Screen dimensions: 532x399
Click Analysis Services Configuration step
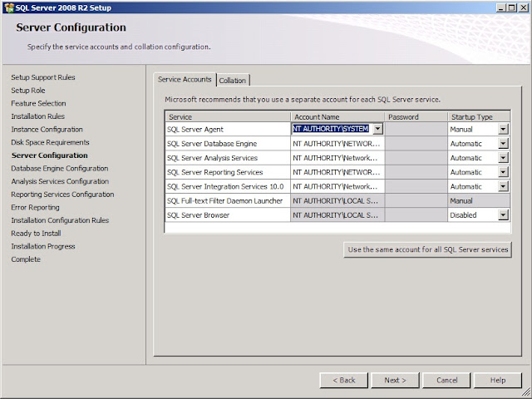tap(60, 181)
